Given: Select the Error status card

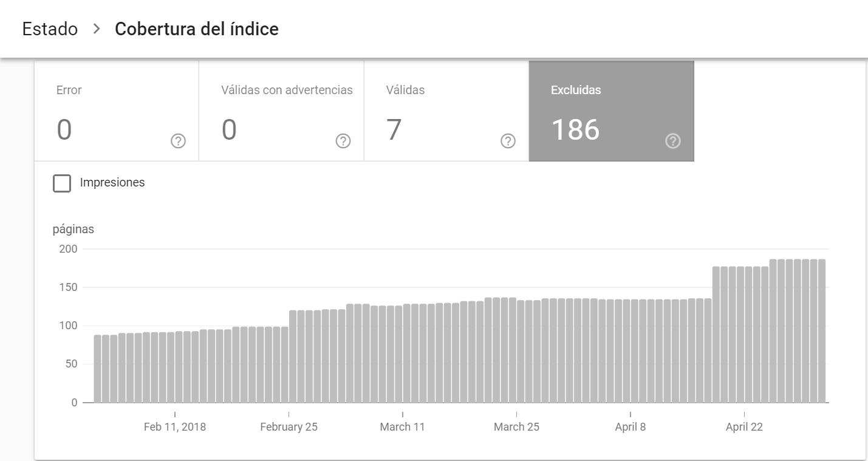Looking at the screenshot, I should (116, 111).
